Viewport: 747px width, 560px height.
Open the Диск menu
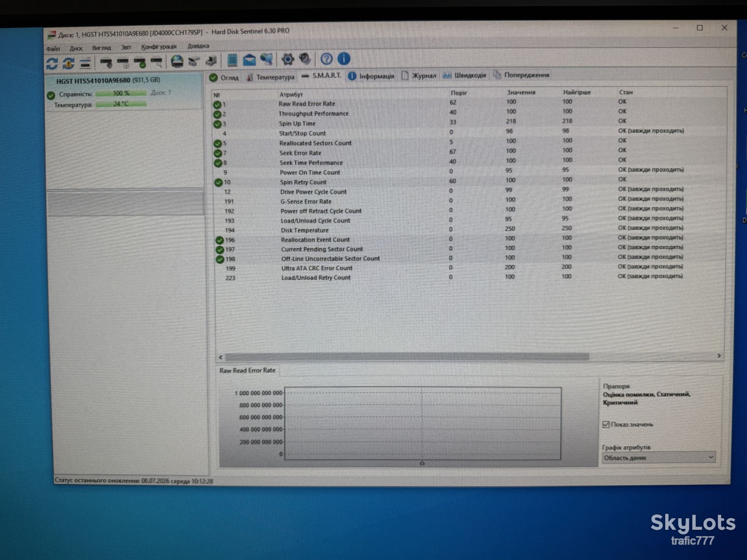coord(76,48)
